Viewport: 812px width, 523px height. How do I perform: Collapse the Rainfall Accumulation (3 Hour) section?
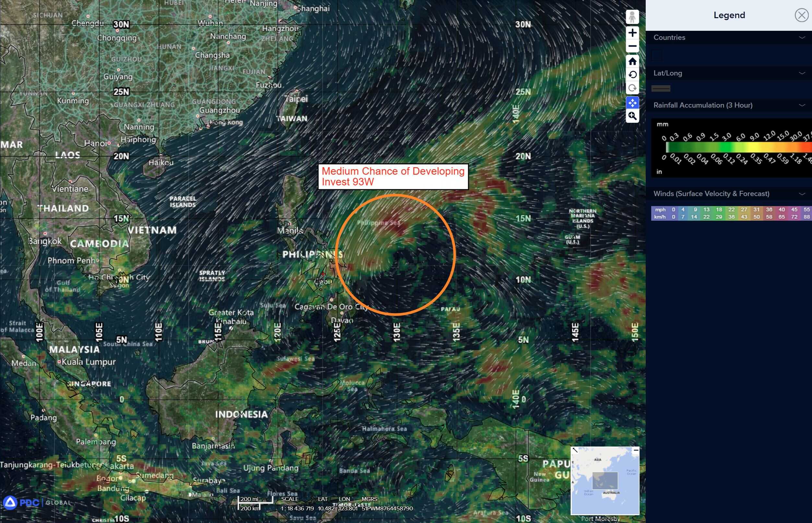[x=802, y=105]
